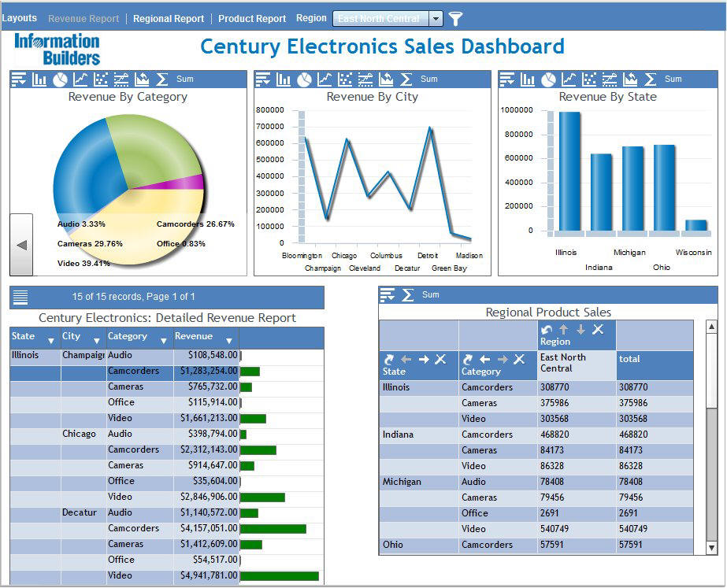The height and width of the screenshot is (588, 727).
Task: Click the left-arrow tab on the pie chart panel
Action: click(x=21, y=245)
